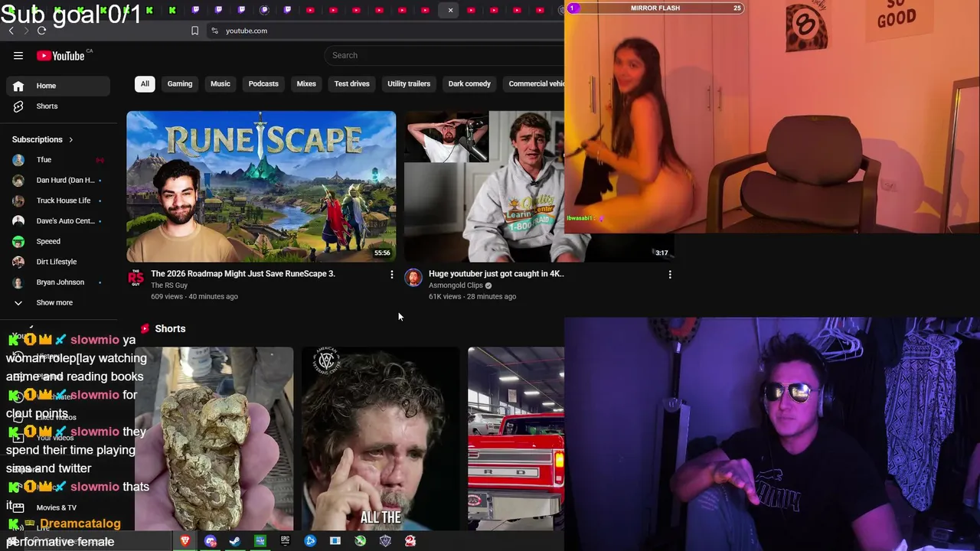
Task: Open site settings icon left of youtube.com
Action: [x=214, y=31]
